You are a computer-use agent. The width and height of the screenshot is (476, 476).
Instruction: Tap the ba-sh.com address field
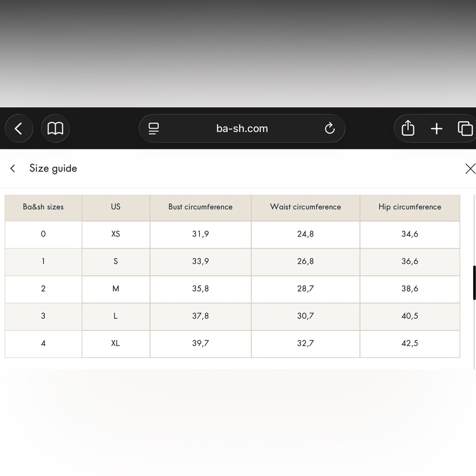[242, 129]
